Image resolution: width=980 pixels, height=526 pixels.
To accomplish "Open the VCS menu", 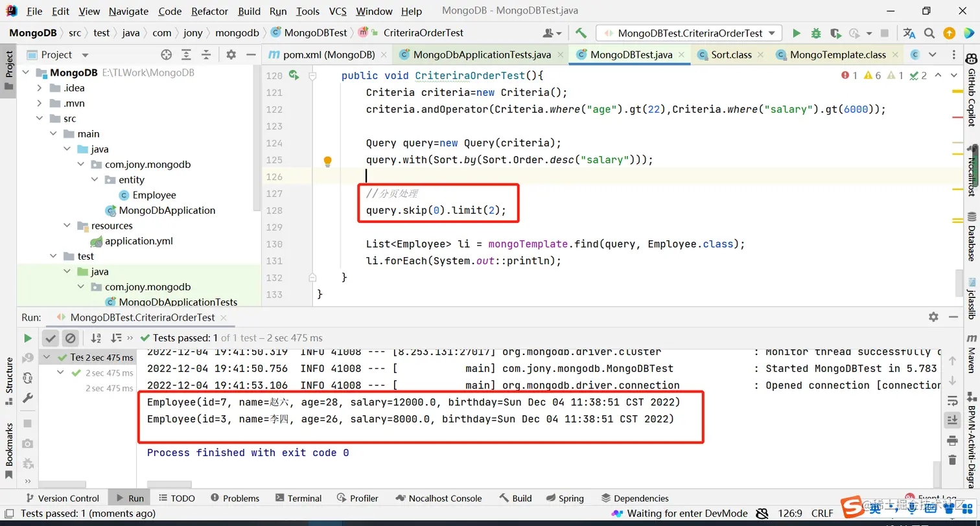I will (338, 11).
